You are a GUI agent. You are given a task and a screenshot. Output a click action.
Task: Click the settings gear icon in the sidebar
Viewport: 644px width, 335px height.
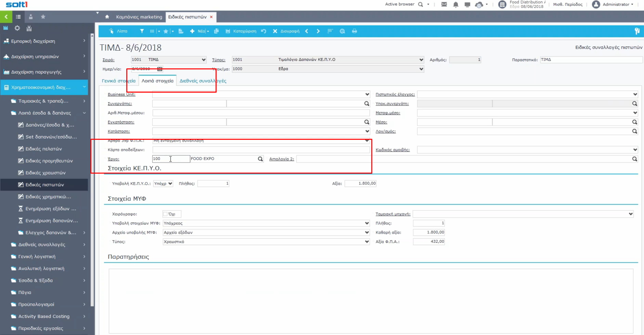(17, 28)
